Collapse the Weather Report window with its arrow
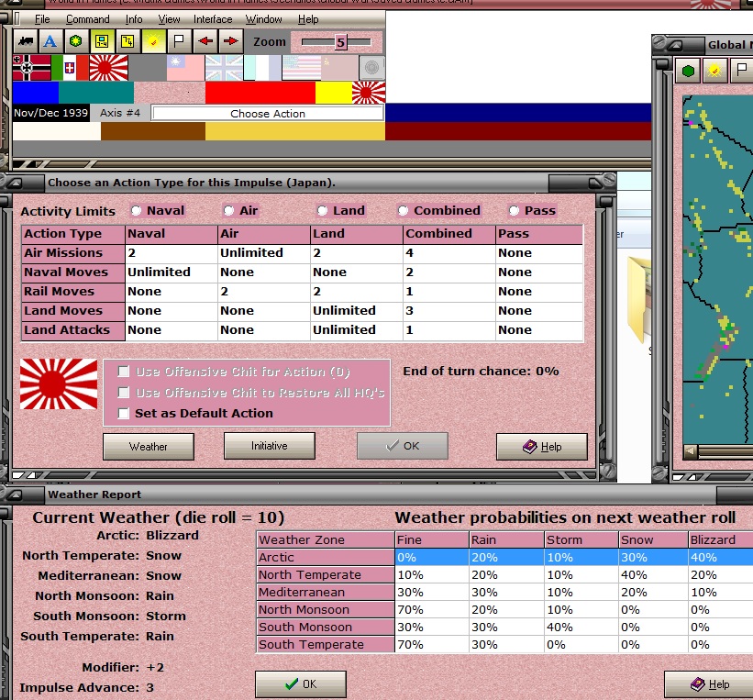 (x=15, y=494)
